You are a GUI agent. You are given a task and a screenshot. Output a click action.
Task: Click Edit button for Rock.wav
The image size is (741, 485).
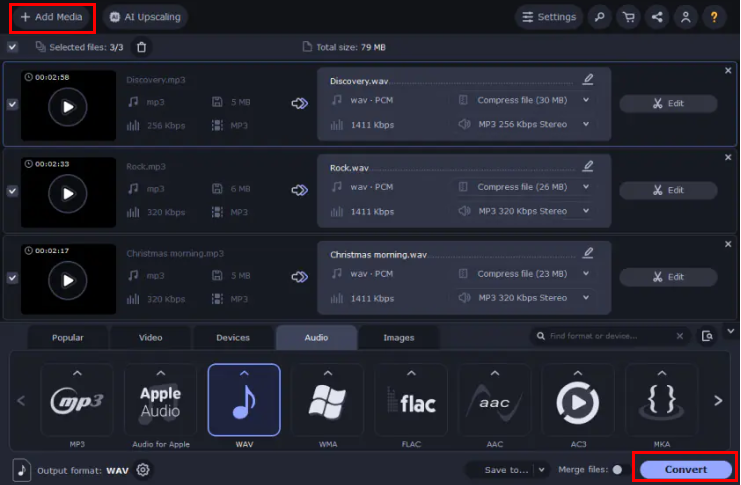click(x=668, y=191)
